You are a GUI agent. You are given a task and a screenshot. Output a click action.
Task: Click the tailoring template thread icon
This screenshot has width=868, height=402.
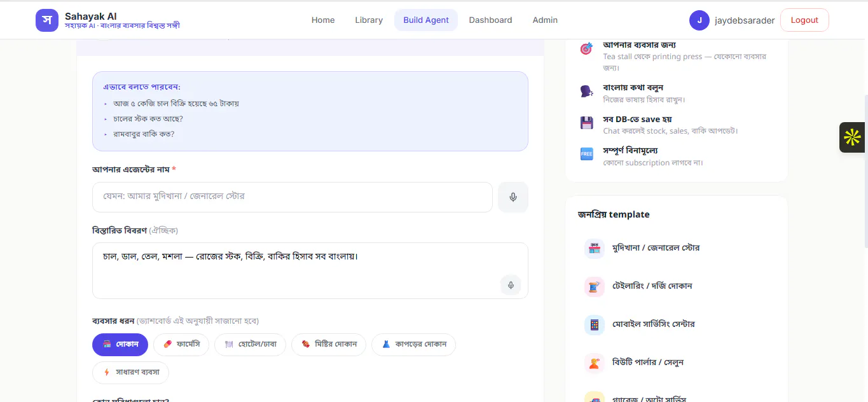(595, 286)
